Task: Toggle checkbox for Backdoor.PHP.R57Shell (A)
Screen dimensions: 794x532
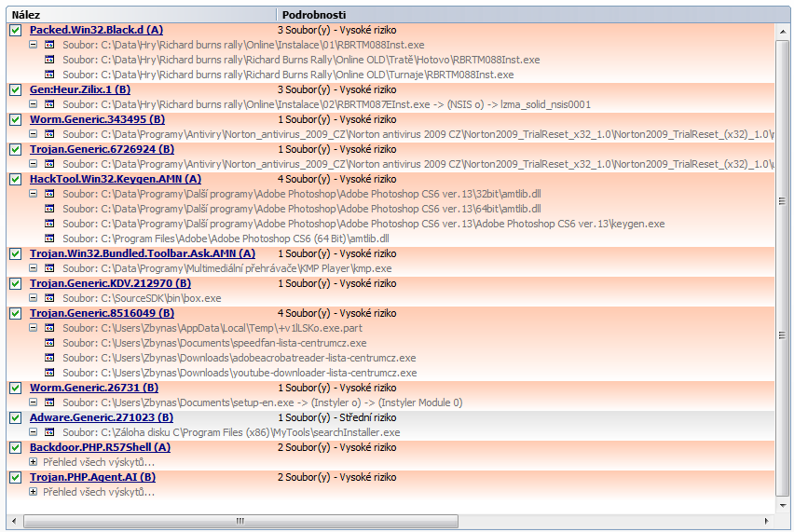Action: click(15, 448)
